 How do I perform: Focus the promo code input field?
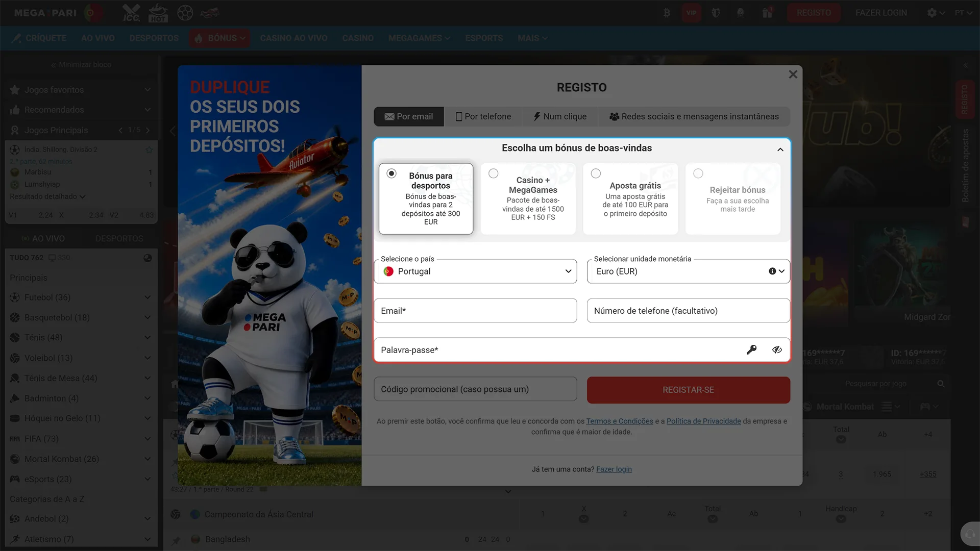475,389
